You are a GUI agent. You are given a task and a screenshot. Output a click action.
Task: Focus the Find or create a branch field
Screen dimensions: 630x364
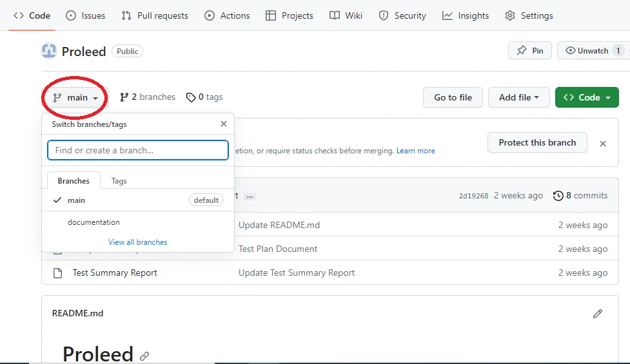[138, 150]
